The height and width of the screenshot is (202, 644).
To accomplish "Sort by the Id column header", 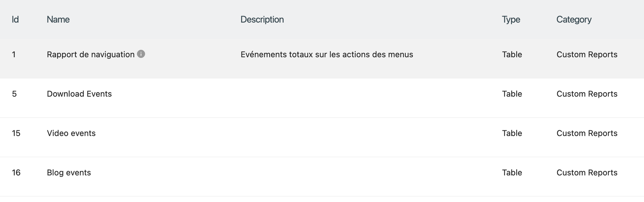I will 15,20.
